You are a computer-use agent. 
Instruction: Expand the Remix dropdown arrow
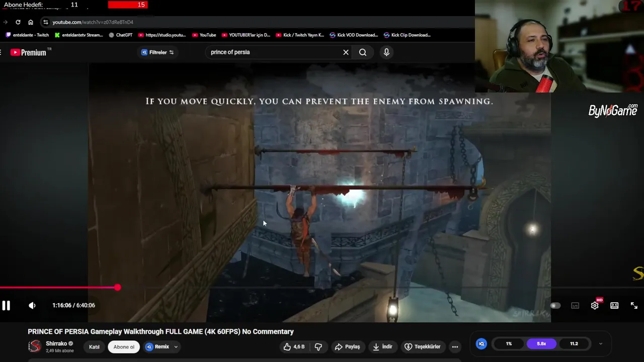(176, 347)
